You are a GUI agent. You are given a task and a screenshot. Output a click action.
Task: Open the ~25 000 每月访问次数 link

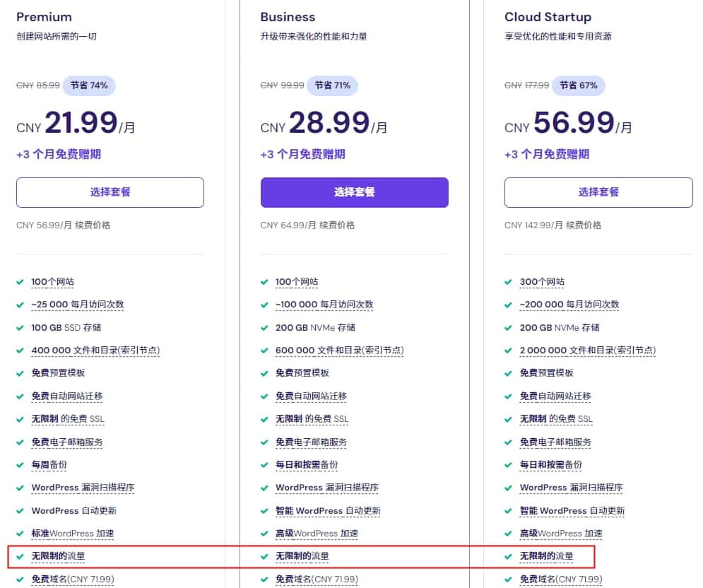point(78,305)
